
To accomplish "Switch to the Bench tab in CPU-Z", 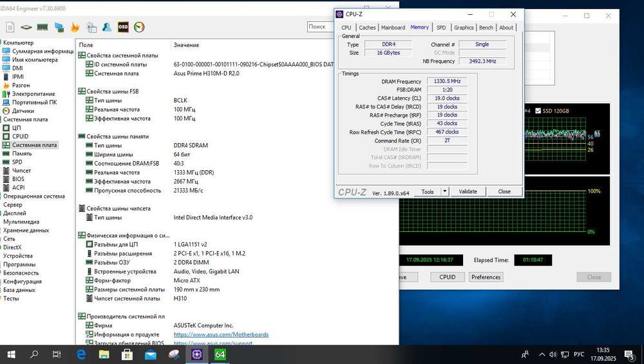I will 486,28.
